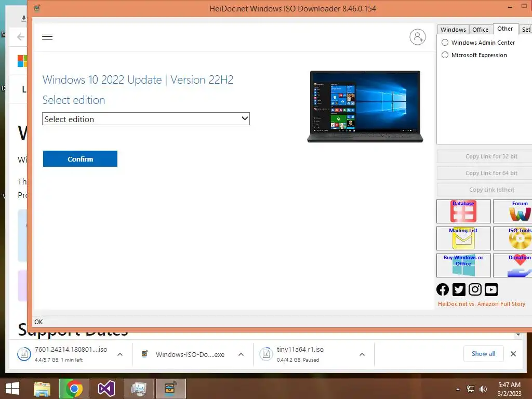Expand options for the 7601.24214 iso download
This screenshot has height=399, width=532.
[120, 354]
